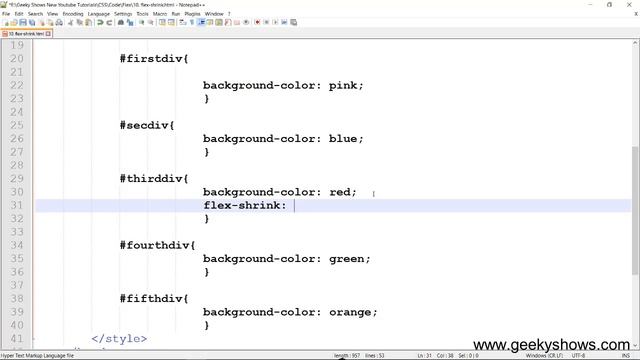This screenshot has width=640, height=360.
Task: Open the Folder as Workspace icon
Action: pyautogui.click(x=237, y=22)
